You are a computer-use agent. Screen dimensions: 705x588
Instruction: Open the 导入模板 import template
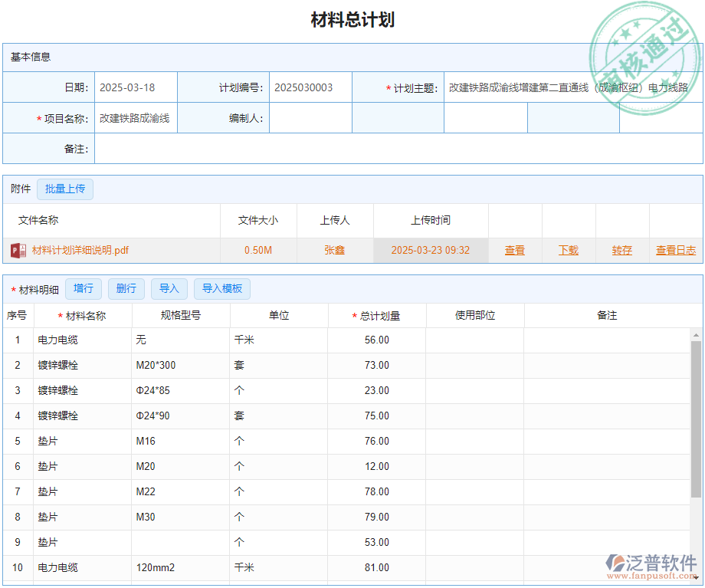coord(221,288)
